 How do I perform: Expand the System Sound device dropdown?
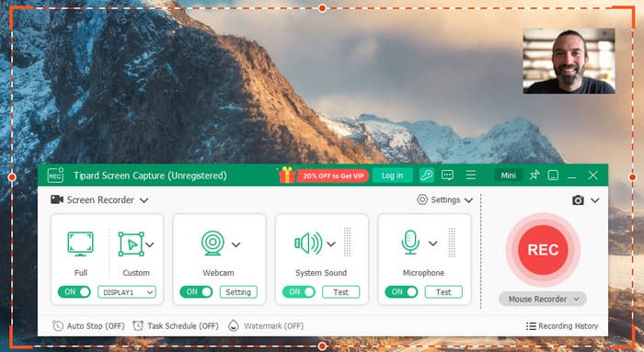click(x=331, y=244)
